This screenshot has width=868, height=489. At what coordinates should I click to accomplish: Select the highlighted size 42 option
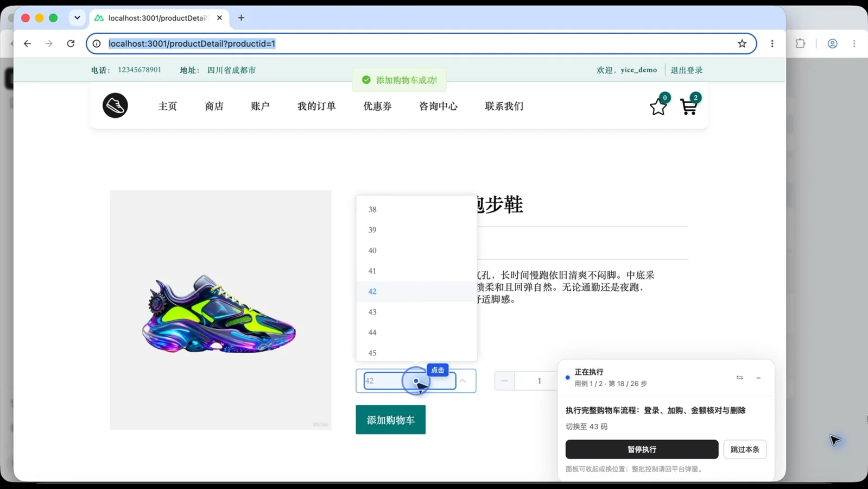click(x=416, y=292)
